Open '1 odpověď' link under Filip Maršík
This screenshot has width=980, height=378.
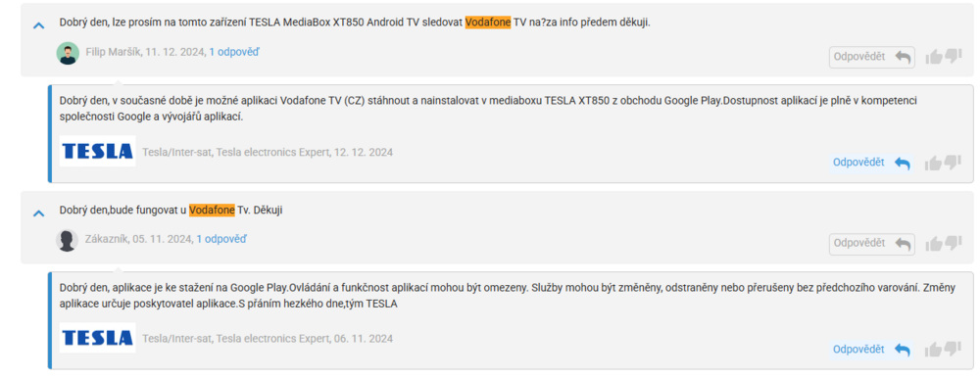click(x=234, y=52)
